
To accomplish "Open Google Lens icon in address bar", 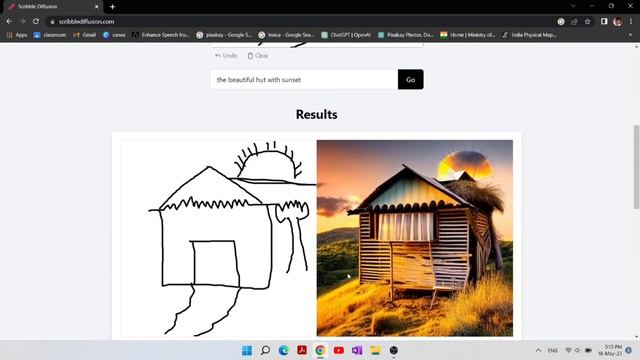I will point(561,22).
